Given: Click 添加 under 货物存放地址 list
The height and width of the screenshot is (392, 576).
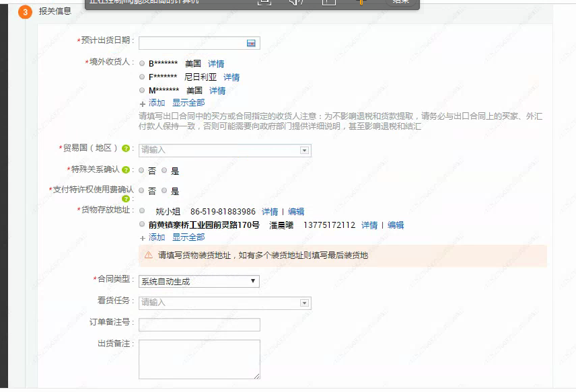Looking at the screenshot, I should [156, 237].
